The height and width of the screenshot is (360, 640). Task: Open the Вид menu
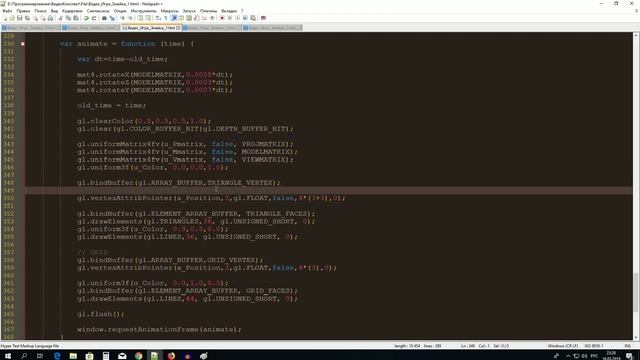point(54,11)
